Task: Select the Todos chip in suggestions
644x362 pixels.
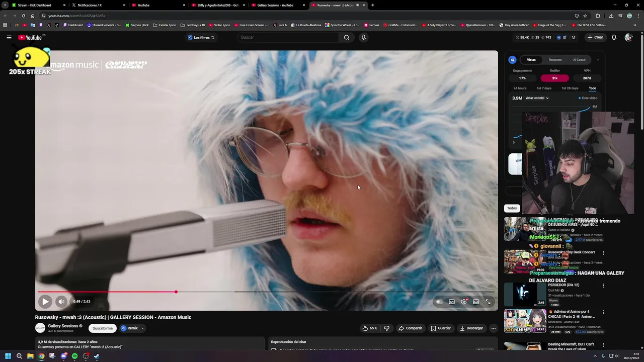Action: click(512, 208)
